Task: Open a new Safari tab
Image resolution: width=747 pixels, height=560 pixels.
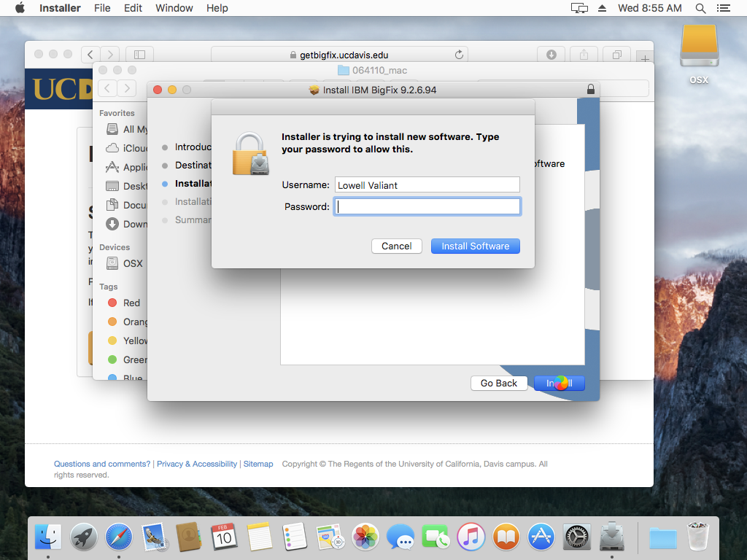Action: [645, 58]
